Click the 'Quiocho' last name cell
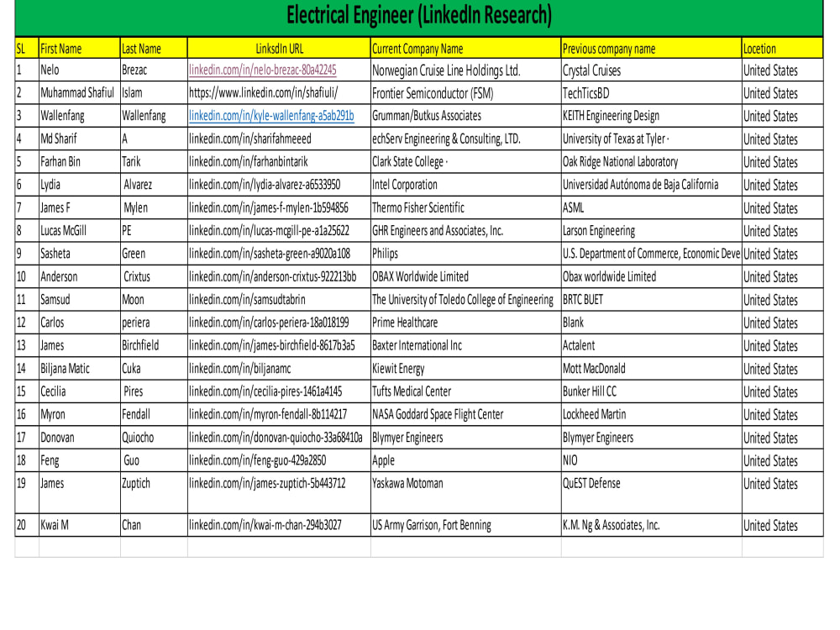Screen dimensions: 840x630 (x=154, y=438)
